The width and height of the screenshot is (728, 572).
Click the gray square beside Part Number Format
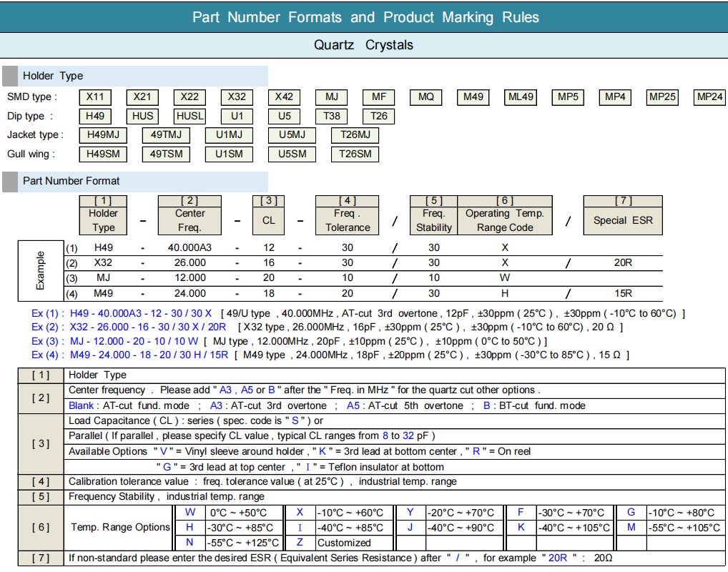[10, 182]
